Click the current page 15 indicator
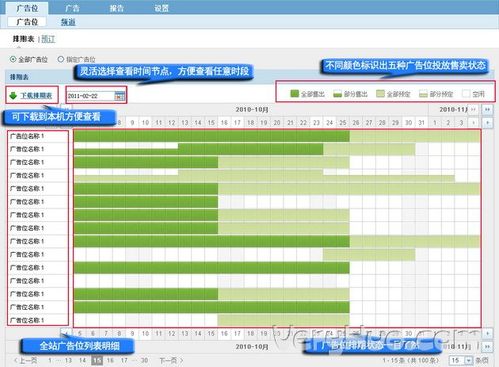 [x=97, y=360]
